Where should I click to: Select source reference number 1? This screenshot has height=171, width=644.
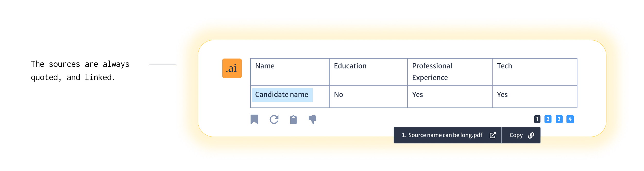[537, 119]
